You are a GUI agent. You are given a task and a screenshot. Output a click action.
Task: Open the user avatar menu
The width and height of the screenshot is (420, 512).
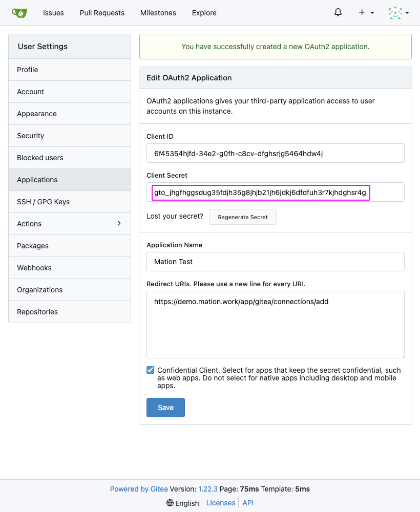coord(399,13)
